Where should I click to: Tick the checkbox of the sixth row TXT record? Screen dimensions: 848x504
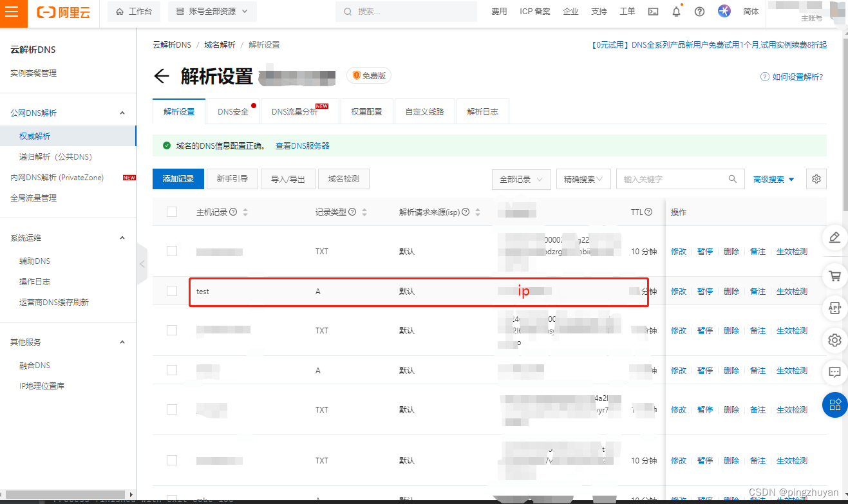(x=172, y=460)
